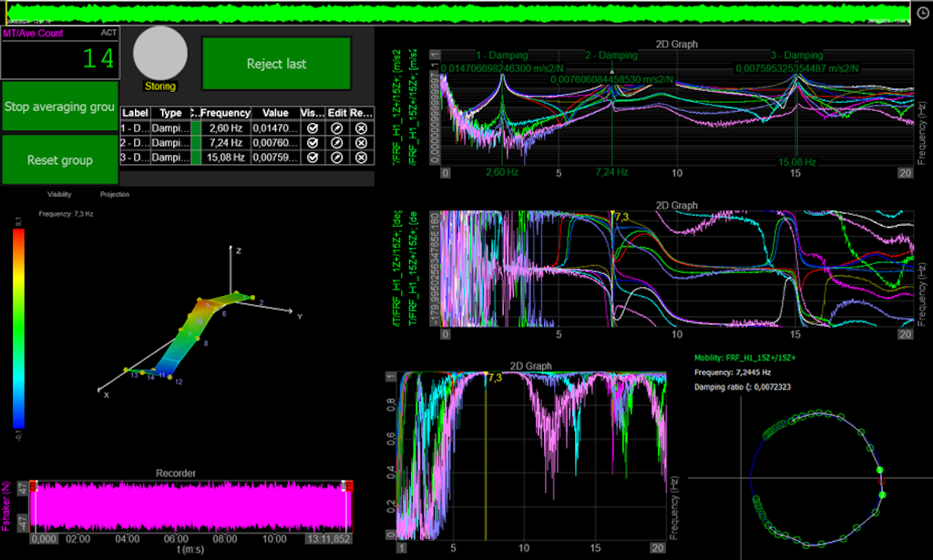
Task: Remove the 2,60 Hz marker from table
Action: (361, 127)
